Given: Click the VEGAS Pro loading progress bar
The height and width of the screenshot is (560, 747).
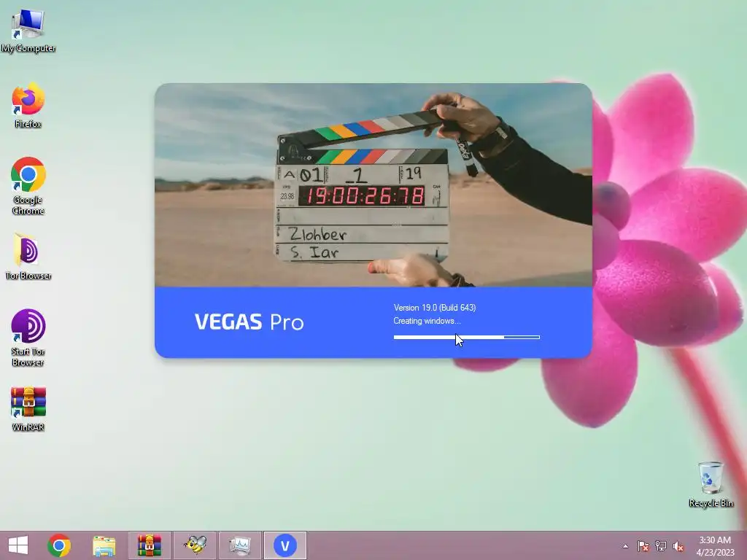Looking at the screenshot, I should 466,337.
